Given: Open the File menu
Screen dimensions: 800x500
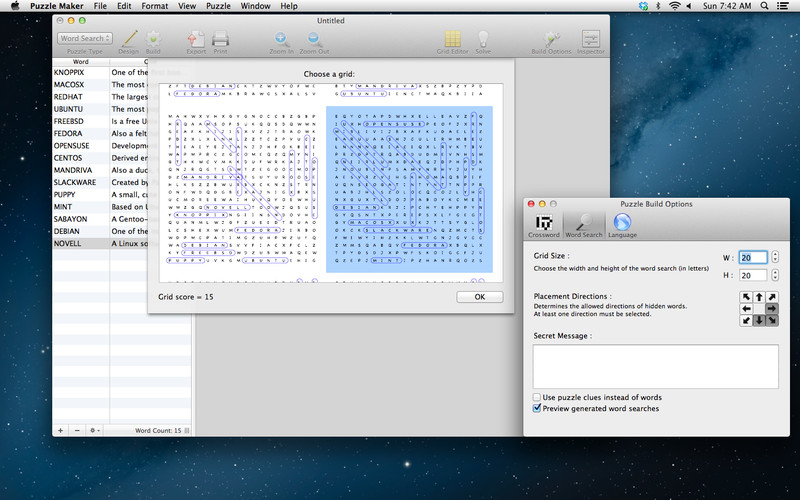Looking at the screenshot, I should point(100,6).
